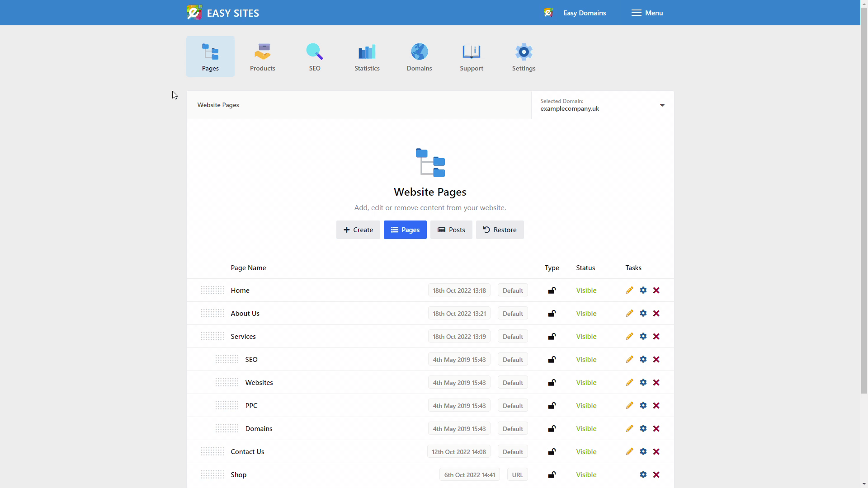868x488 pixels.
Task: Delete the Contact Us page
Action: [x=656, y=451]
